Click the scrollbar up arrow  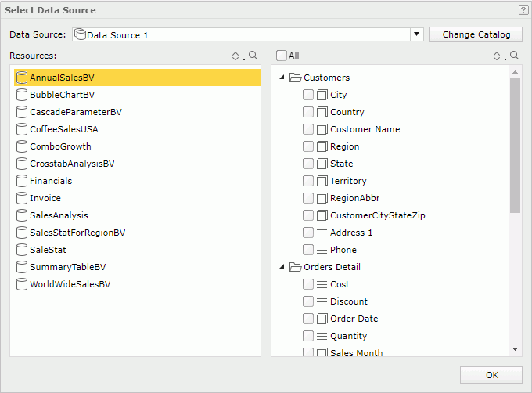tap(515, 72)
